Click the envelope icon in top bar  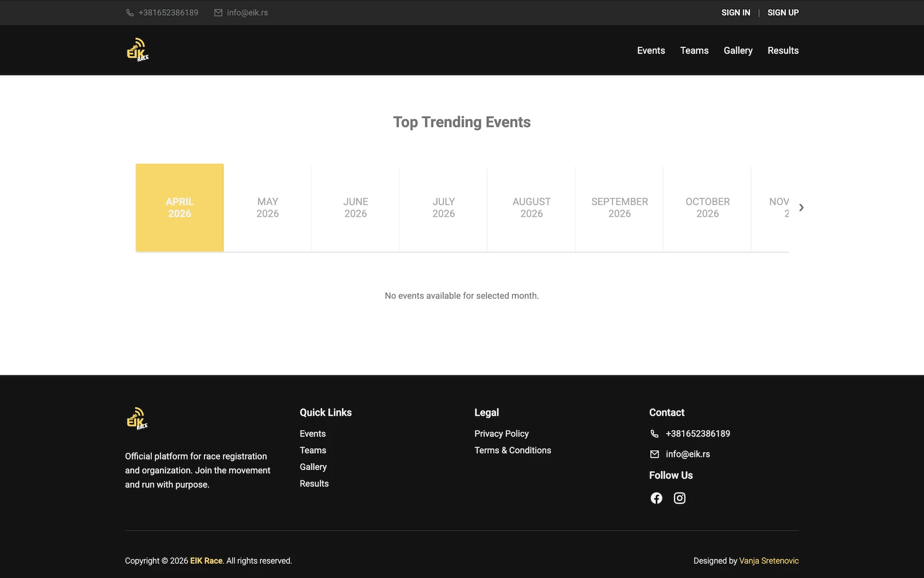click(218, 13)
